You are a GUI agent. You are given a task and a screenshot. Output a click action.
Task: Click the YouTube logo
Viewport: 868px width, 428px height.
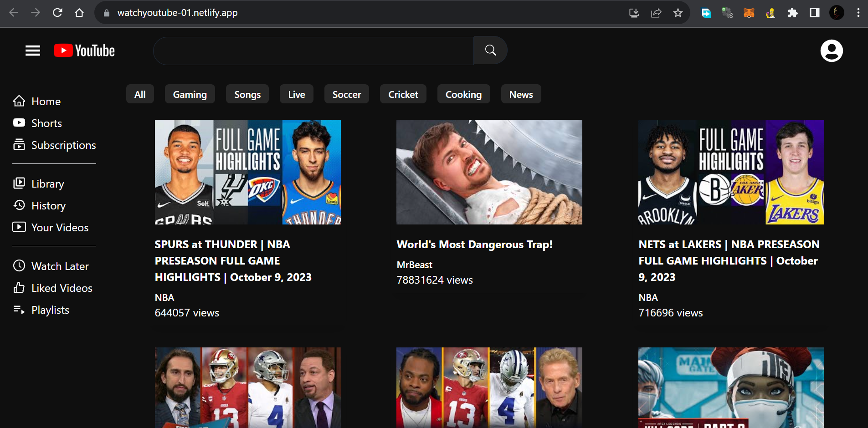tap(84, 51)
